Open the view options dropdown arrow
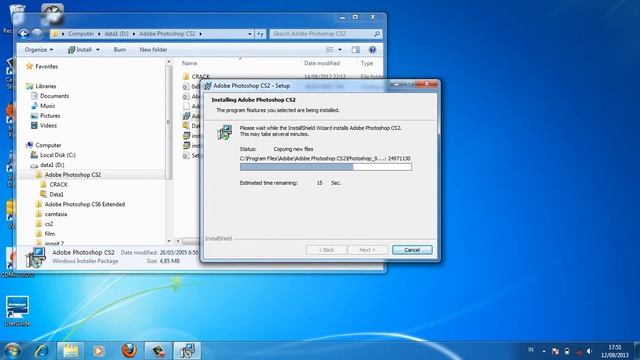 [x=340, y=50]
